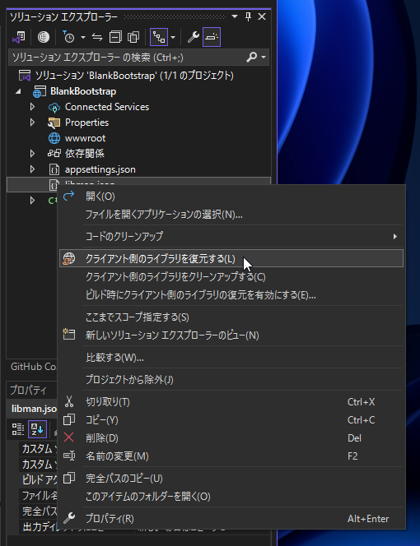Viewport: 420px width, 546px height.
Task: Open the search options dropdown arrow
Action: (264, 57)
